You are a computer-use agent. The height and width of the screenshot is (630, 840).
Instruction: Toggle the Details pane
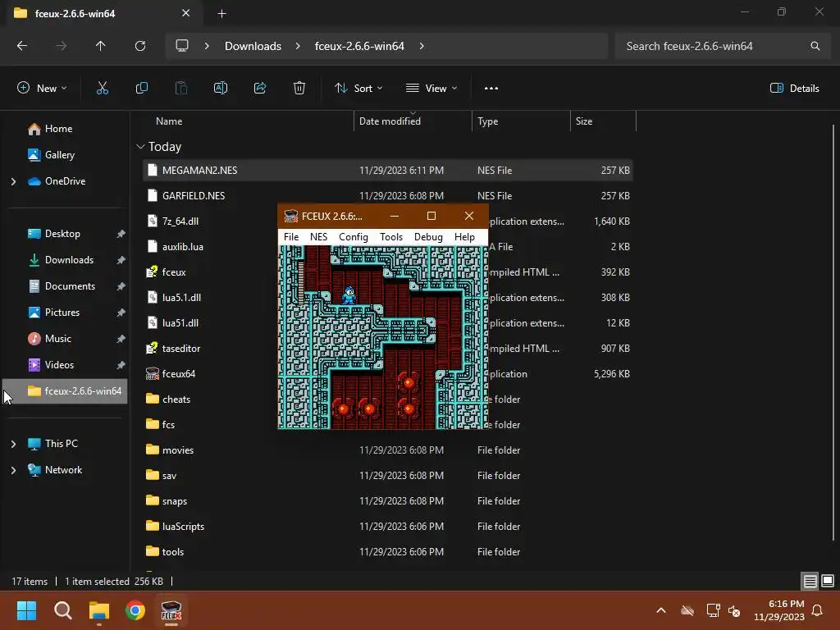point(794,89)
